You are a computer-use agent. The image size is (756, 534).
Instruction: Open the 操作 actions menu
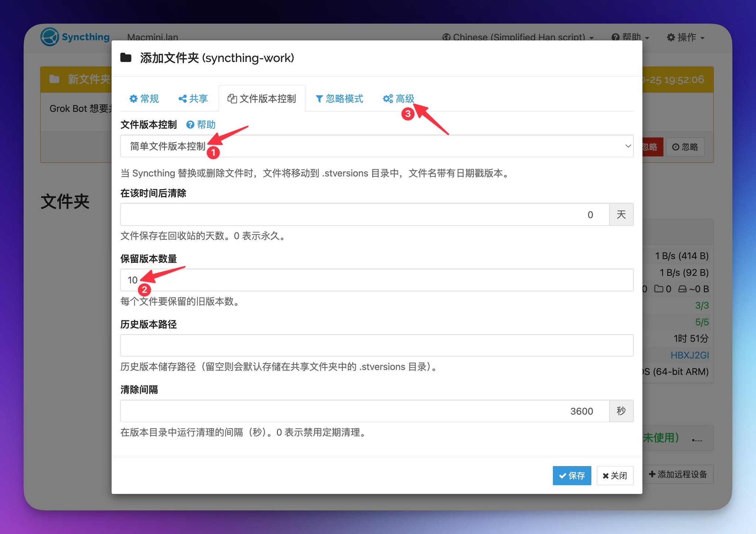686,37
